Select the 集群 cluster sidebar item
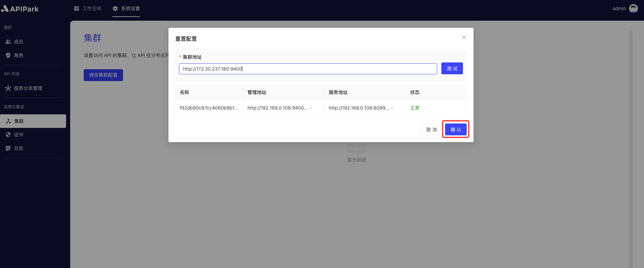This screenshot has width=644, height=268. coord(33,121)
